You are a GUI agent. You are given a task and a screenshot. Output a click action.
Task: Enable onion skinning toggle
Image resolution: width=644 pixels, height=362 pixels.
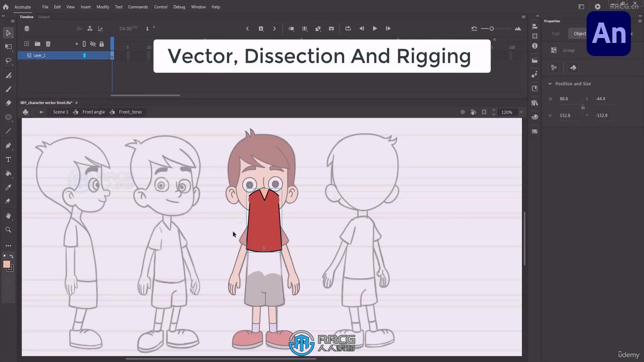(291, 28)
